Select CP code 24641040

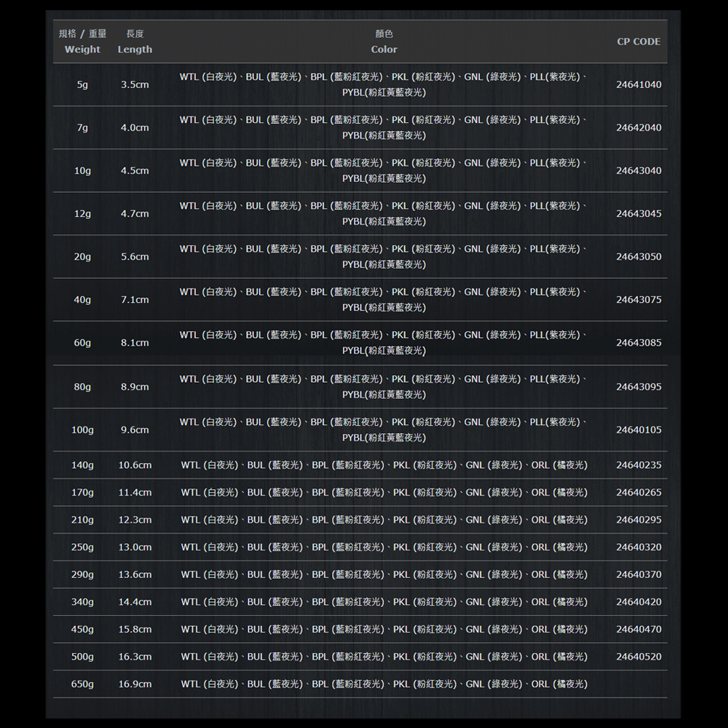click(x=638, y=84)
